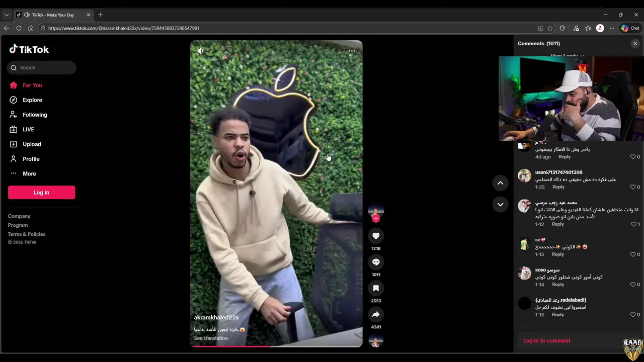
Task: Go to the browser home page
Action: click(31, 28)
